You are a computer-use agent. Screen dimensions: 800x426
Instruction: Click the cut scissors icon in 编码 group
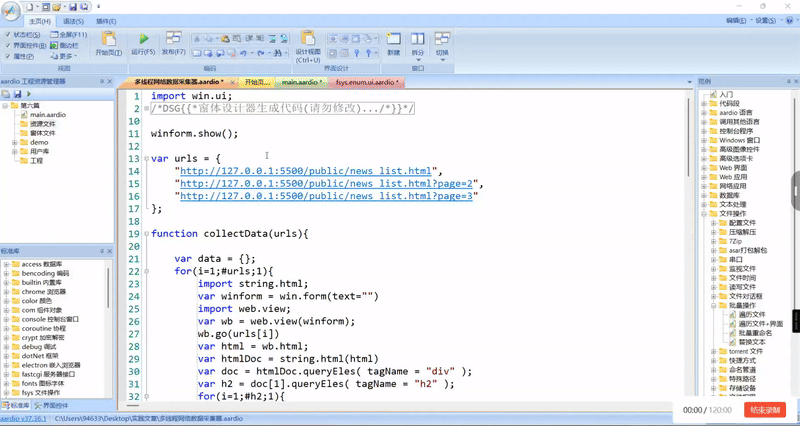tap(197, 39)
